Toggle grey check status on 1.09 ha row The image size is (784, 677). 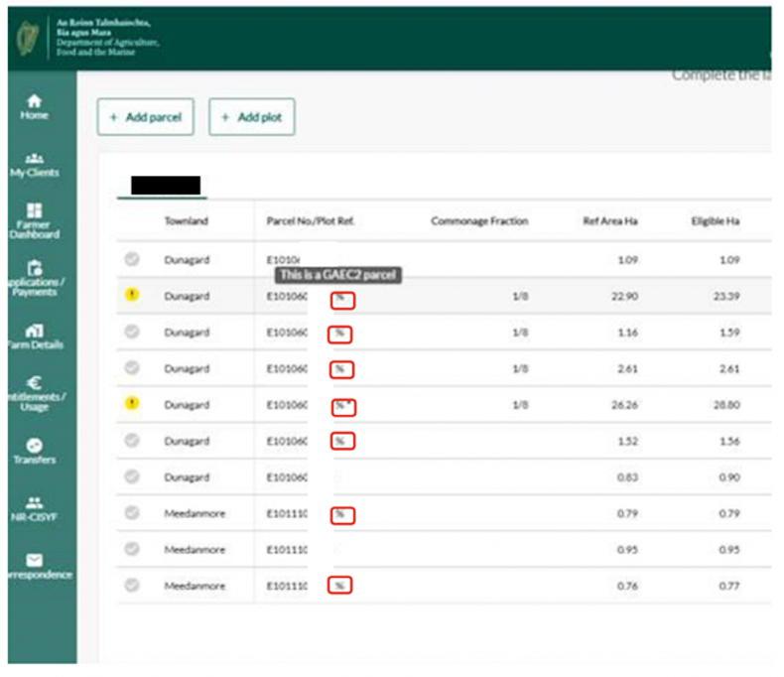click(132, 259)
